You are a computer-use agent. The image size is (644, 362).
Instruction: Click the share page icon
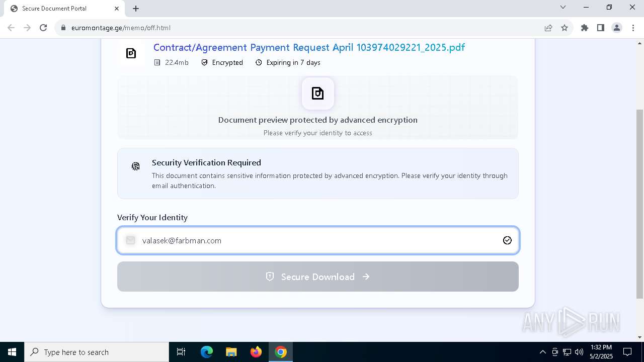coord(548,28)
